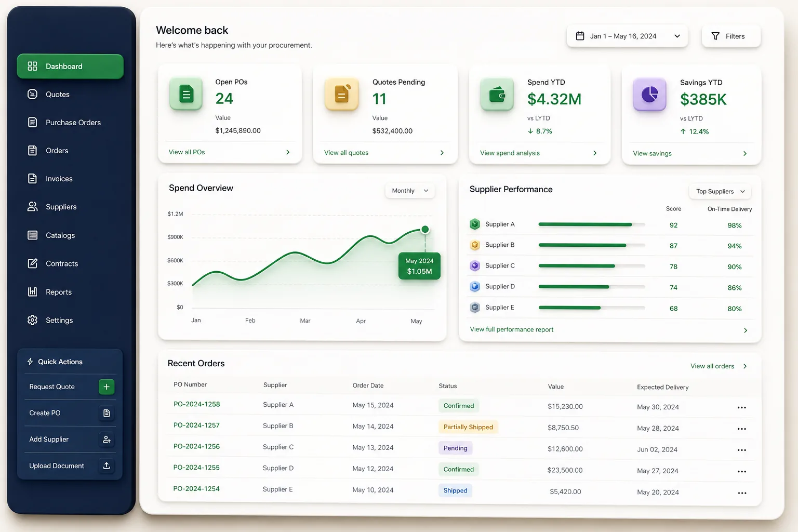Click the document icon beside Create PO
The width and height of the screenshot is (798, 532).
[x=107, y=413]
